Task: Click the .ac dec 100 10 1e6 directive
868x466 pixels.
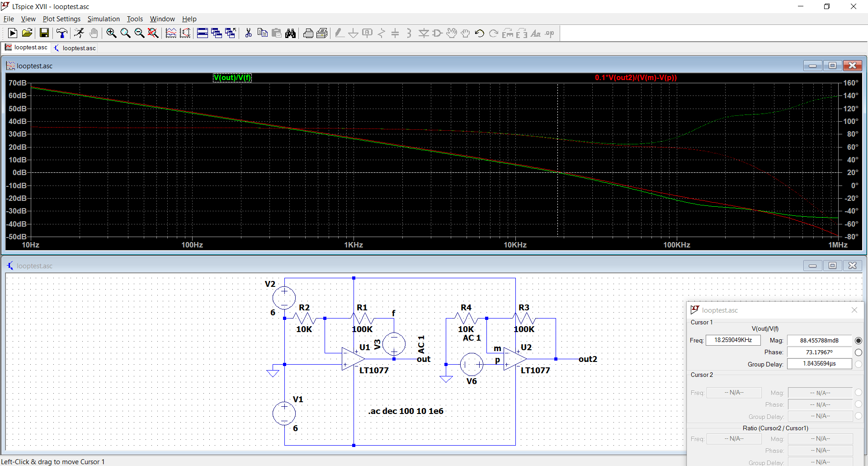Action: [x=406, y=411]
